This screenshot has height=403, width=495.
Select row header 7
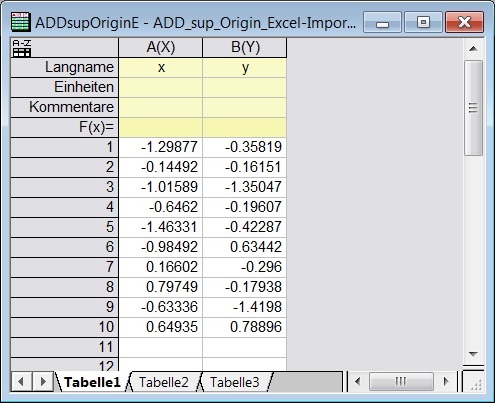click(65, 267)
